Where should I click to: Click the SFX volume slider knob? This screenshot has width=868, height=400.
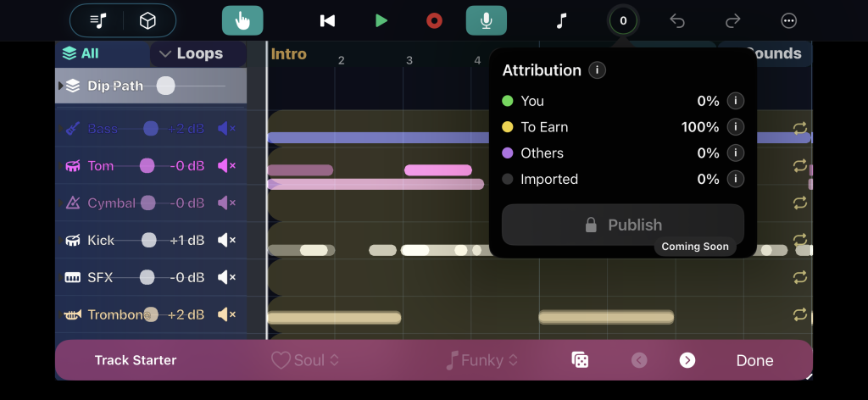(147, 277)
